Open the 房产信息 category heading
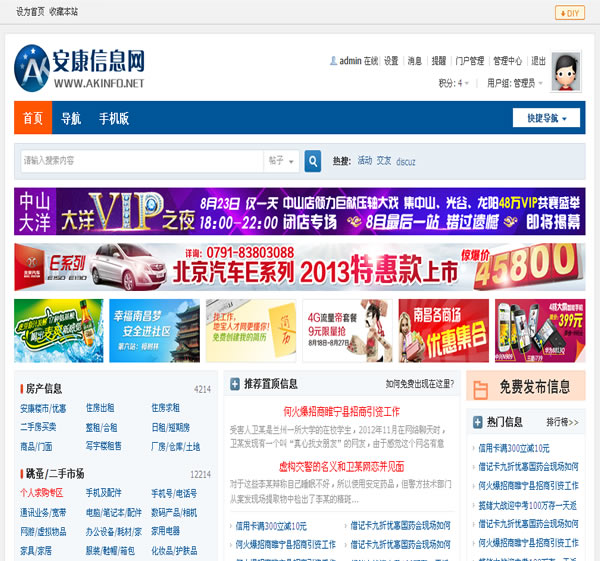The height and width of the screenshot is (561, 600). (44, 389)
